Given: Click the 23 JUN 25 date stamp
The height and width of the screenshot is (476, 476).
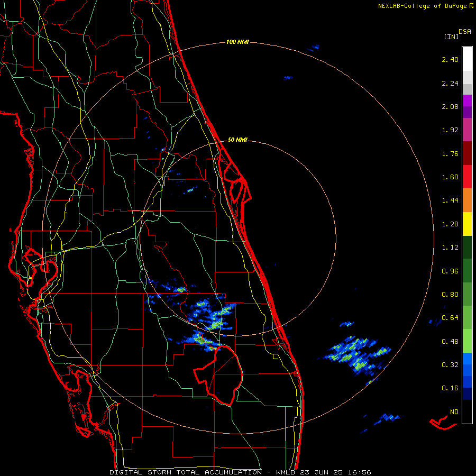Looking at the screenshot, I should pyautogui.click(x=322, y=472).
